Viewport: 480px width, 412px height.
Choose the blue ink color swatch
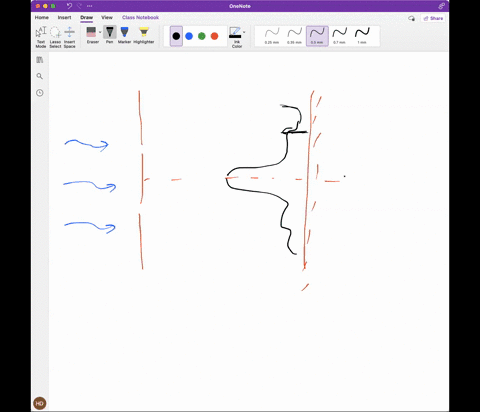pos(189,36)
